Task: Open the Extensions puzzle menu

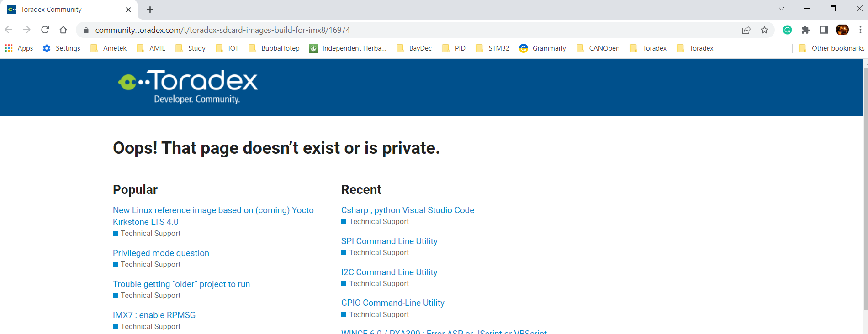Action: pos(805,30)
